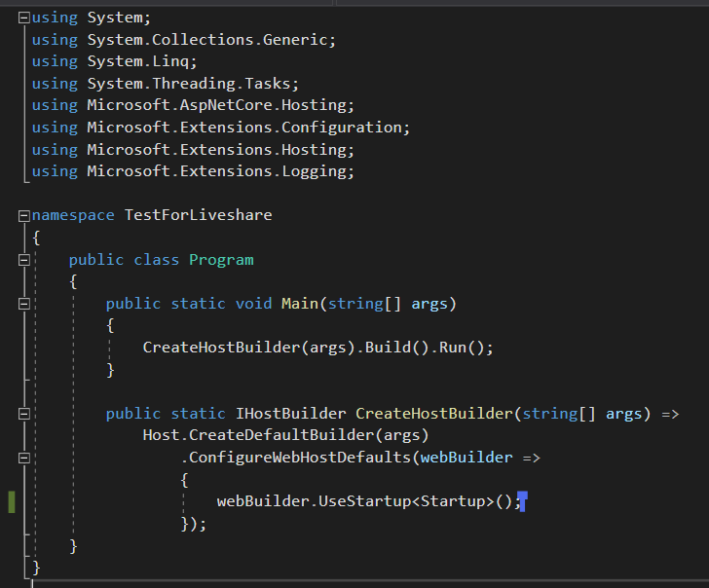Click 'Microsoft.AspNetCore.Hosting' in the using line

[216, 105]
